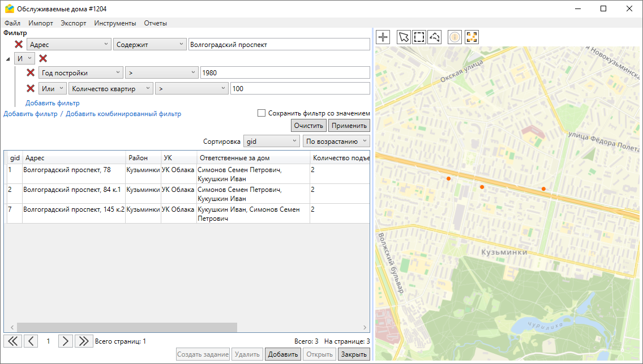This screenshot has height=364, width=643.
Task: Collapse the combined И filter group
Action: pos(8,59)
